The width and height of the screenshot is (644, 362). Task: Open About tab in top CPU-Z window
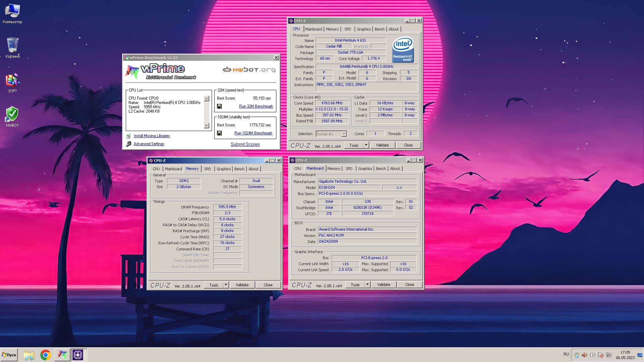coord(394,29)
